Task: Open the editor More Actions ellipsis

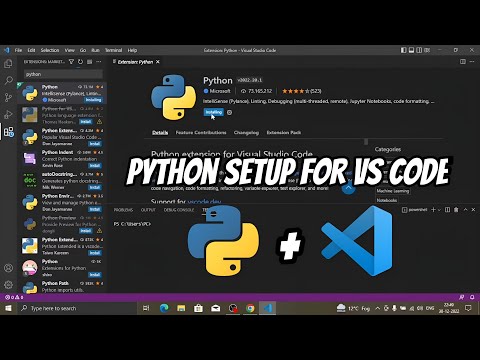Action: 472,62
